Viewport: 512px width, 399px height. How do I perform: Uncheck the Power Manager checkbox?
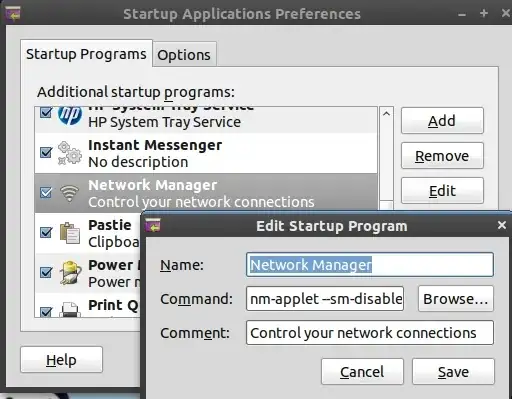click(x=46, y=272)
